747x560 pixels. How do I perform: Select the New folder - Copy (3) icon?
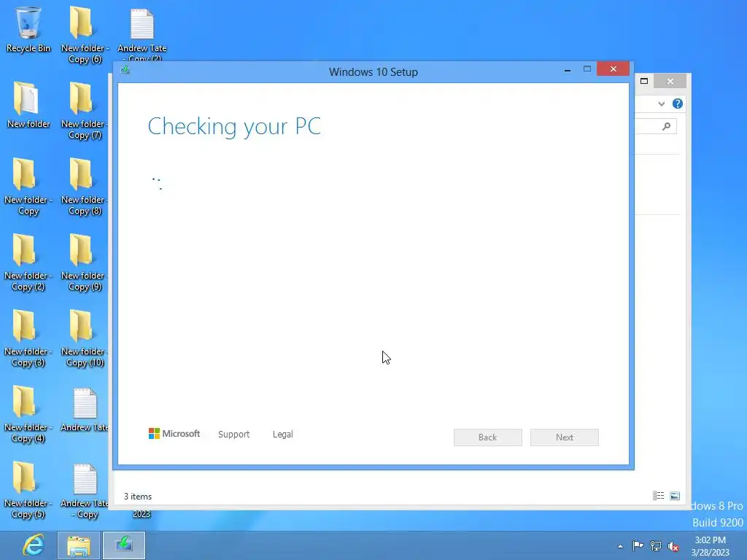click(x=27, y=338)
